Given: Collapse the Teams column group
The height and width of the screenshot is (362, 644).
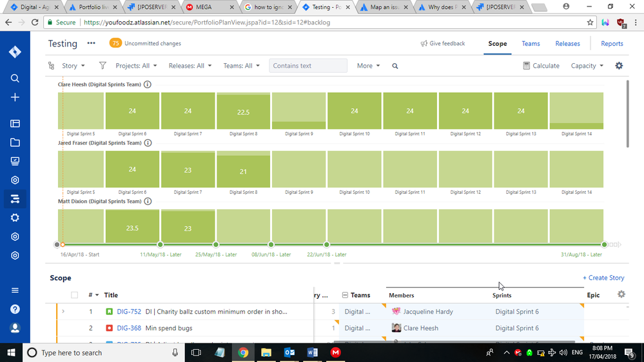Looking at the screenshot, I should click(x=345, y=295).
